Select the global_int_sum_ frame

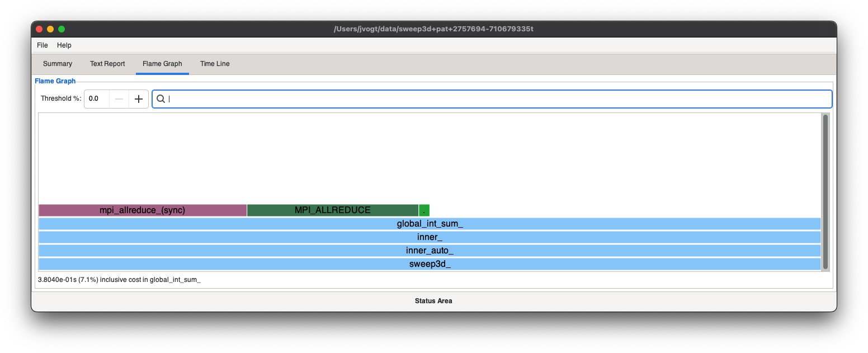click(x=430, y=224)
